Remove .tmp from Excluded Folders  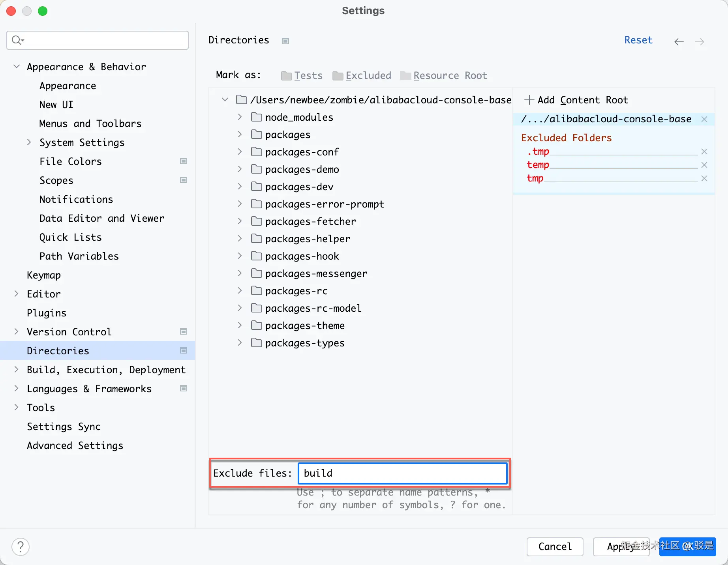click(704, 152)
